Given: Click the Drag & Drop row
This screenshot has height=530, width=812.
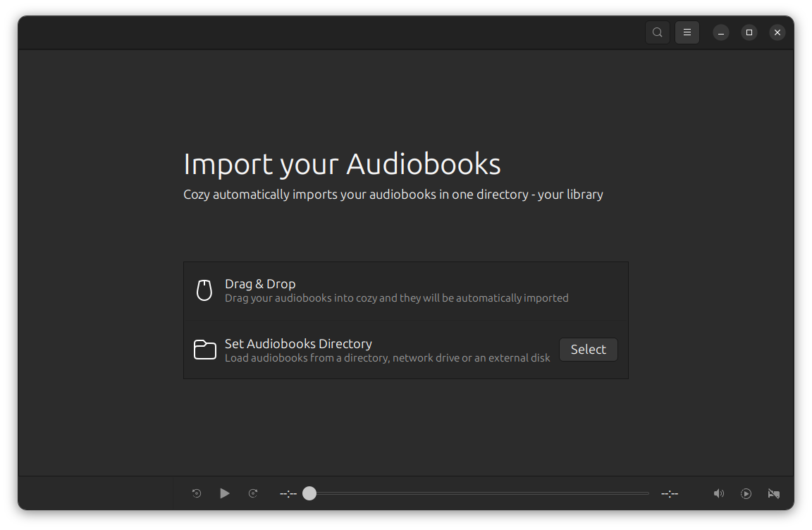Looking at the screenshot, I should click(406, 291).
